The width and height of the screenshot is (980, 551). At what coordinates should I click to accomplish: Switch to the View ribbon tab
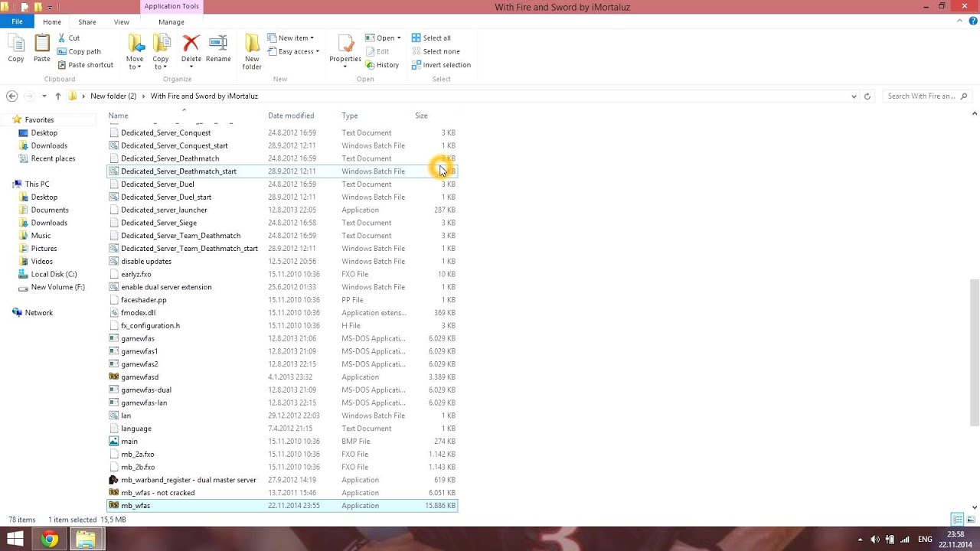tap(122, 22)
